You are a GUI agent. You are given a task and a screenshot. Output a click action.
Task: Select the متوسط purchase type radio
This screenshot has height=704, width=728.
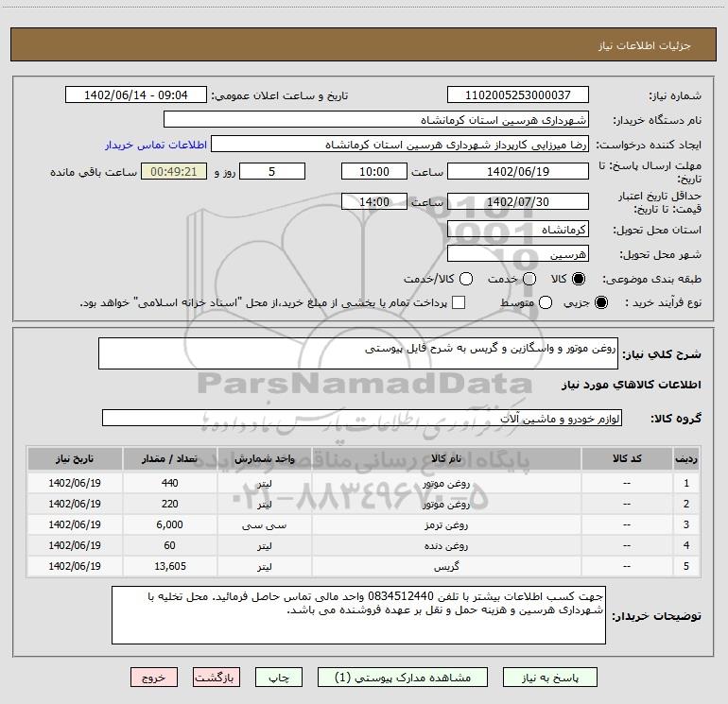[x=546, y=302]
